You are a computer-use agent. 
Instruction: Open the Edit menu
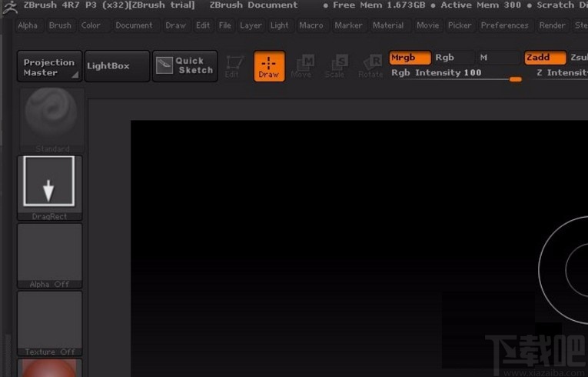coord(203,25)
